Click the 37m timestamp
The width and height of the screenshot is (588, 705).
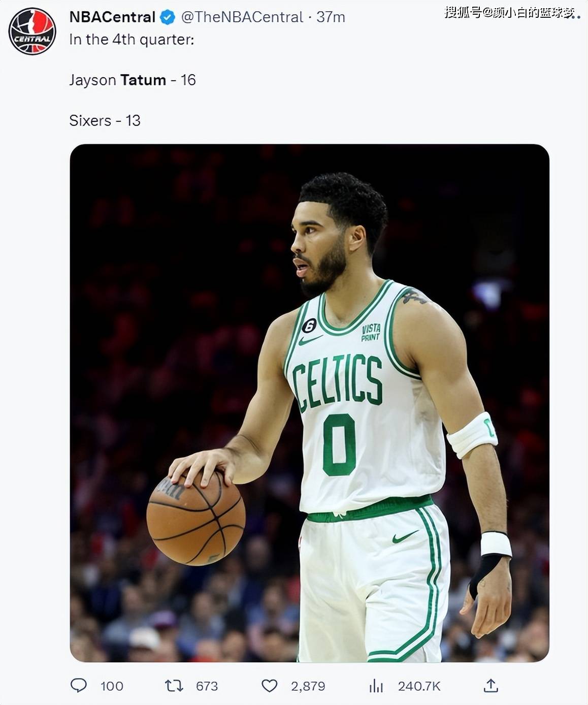[331, 17]
